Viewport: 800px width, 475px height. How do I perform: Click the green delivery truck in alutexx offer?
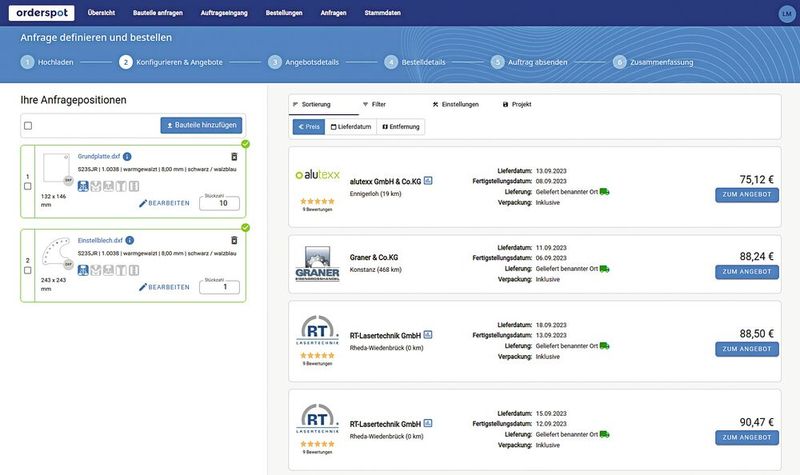tap(604, 192)
